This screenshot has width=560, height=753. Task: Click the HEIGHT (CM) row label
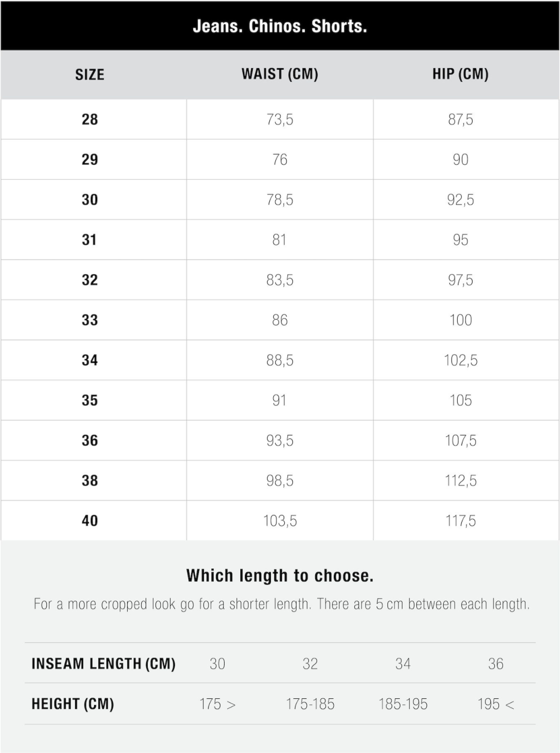(x=73, y=704)
